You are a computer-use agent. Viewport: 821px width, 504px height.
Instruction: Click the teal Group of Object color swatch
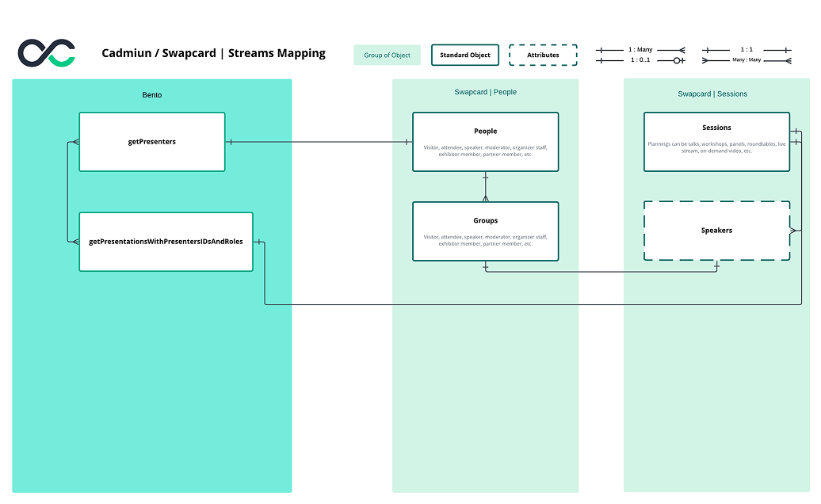(x=387, y=55)
